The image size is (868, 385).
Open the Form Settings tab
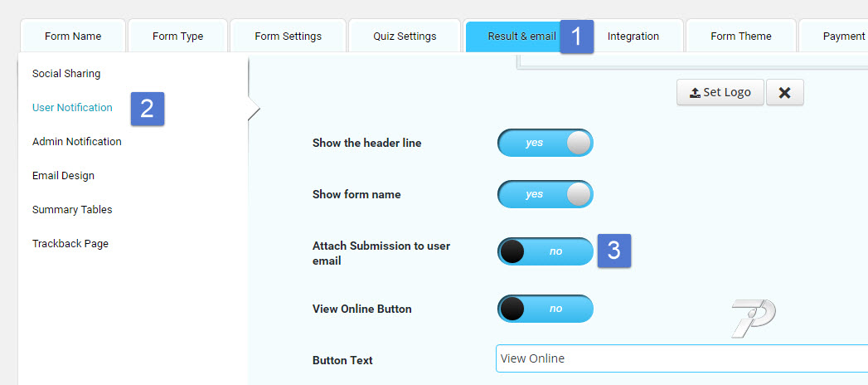288,37
